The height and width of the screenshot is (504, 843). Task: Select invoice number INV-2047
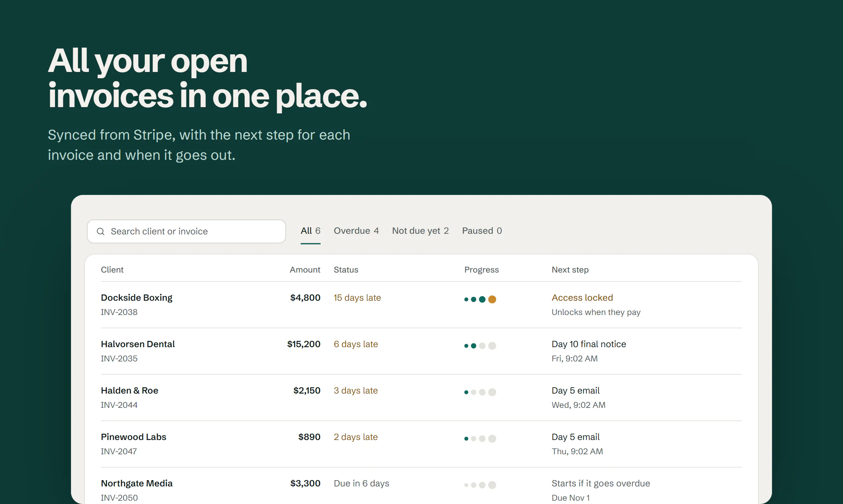[119, 452]
